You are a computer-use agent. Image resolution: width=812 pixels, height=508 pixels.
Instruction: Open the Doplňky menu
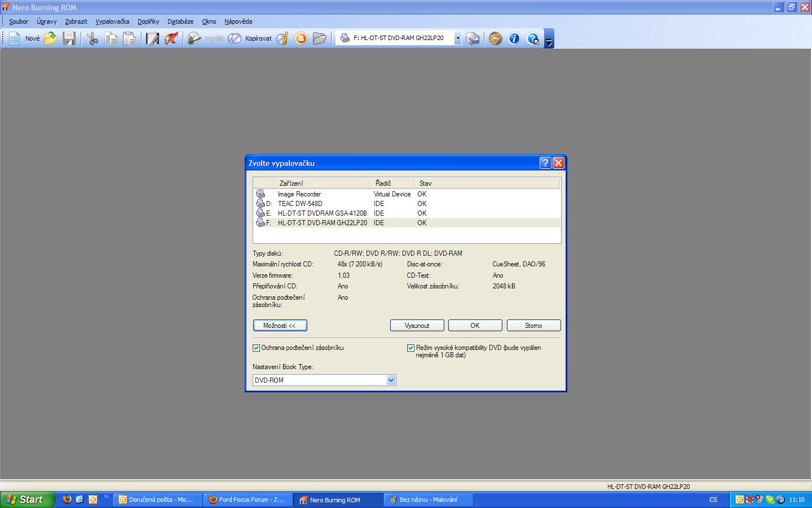pos(148,21)
